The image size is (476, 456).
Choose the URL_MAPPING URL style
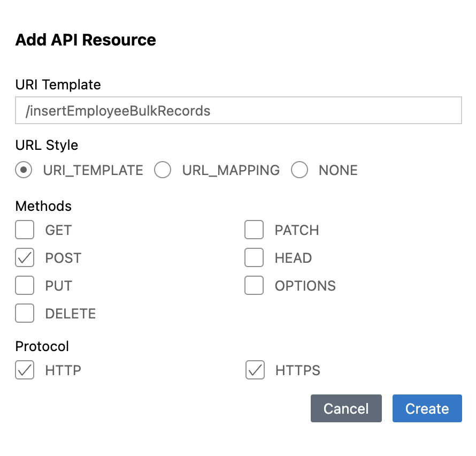tap(163, 170)
